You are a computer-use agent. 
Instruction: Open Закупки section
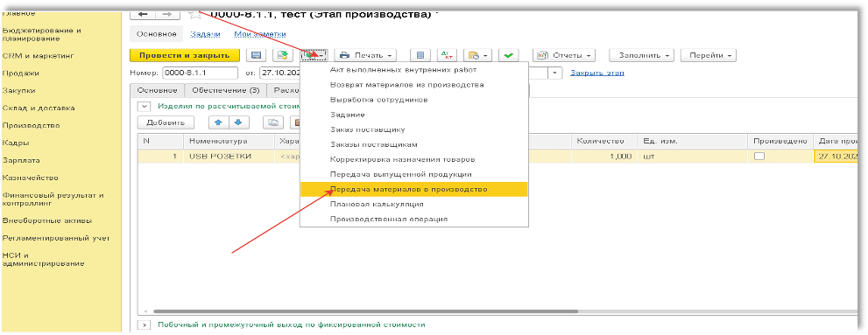tap(19, 90)
